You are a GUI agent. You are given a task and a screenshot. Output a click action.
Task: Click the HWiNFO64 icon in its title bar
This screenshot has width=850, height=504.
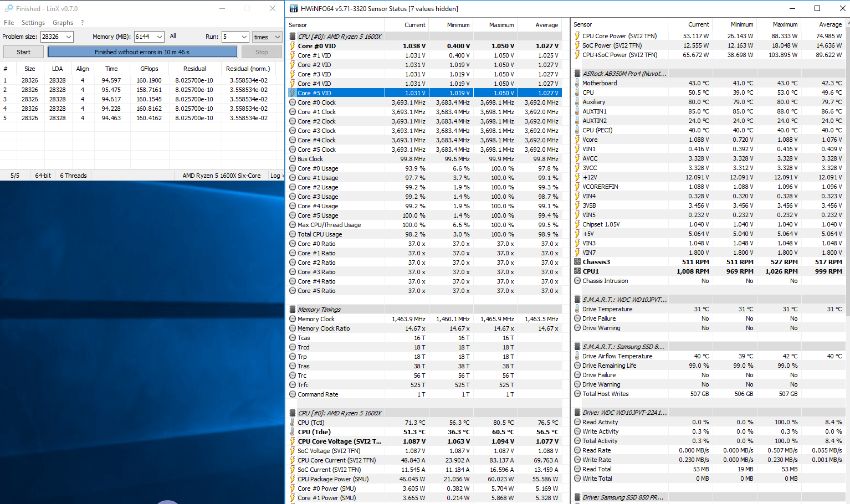tap(293, 8)
